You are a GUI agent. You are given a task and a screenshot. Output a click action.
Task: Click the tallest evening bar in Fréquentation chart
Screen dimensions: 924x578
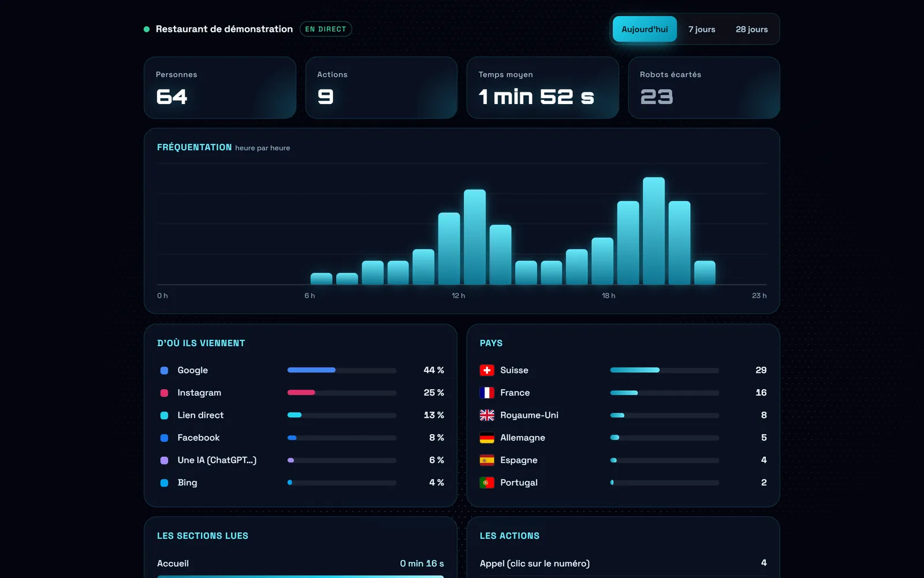[x=654, y=231]
